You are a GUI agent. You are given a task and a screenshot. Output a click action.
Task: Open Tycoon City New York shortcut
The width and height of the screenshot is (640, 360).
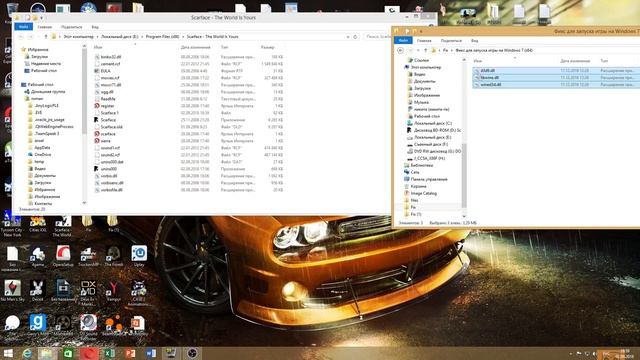click(12, 226)
